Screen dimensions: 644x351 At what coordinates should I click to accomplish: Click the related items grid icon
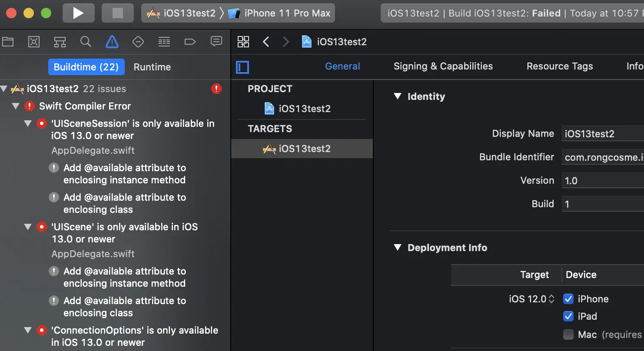pos(243,42)
